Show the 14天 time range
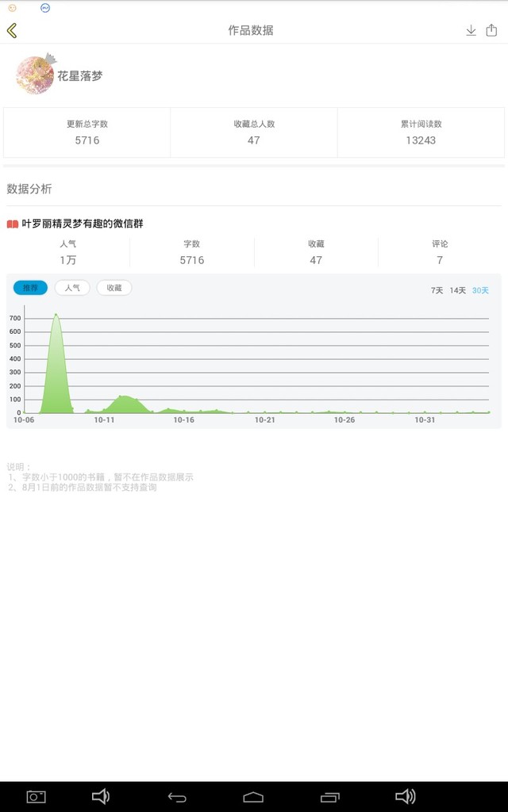 click(458, 290)
